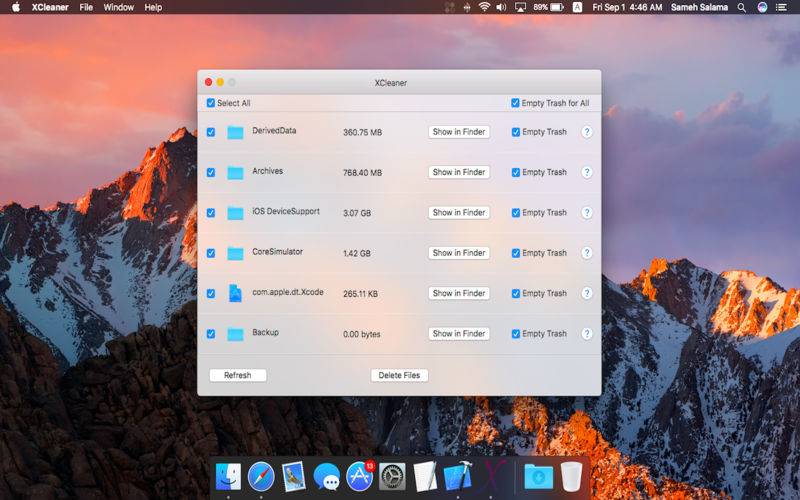Open help for the com.apple.dt.Xcode row
The image size is (800, 500).
tap(587, 293)
